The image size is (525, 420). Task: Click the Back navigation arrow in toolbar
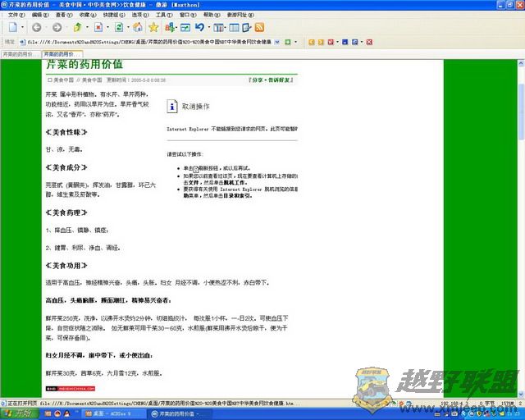coord(36,27)
